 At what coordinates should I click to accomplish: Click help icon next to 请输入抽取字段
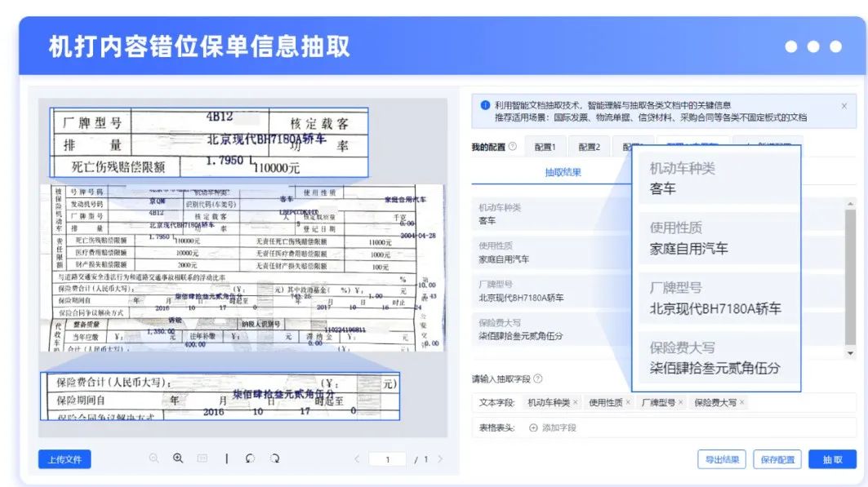[x=537, y=379]
